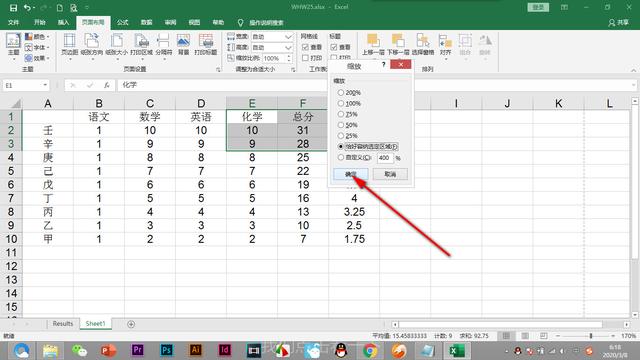The width and height of the screenshot is (640, 360).
Task: Switch to Page Break Preview in status bar
Action: pyautogui.click(x=544, y=336)
